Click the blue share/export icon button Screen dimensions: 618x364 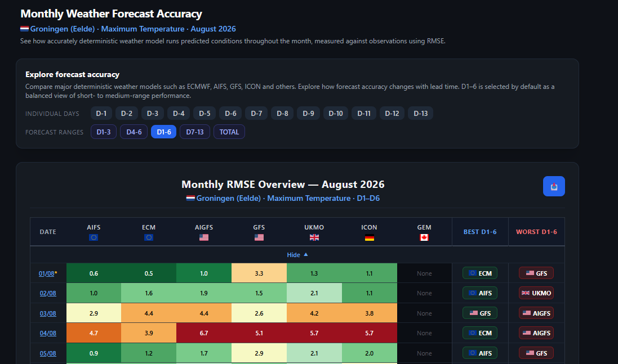coord(554,186)
